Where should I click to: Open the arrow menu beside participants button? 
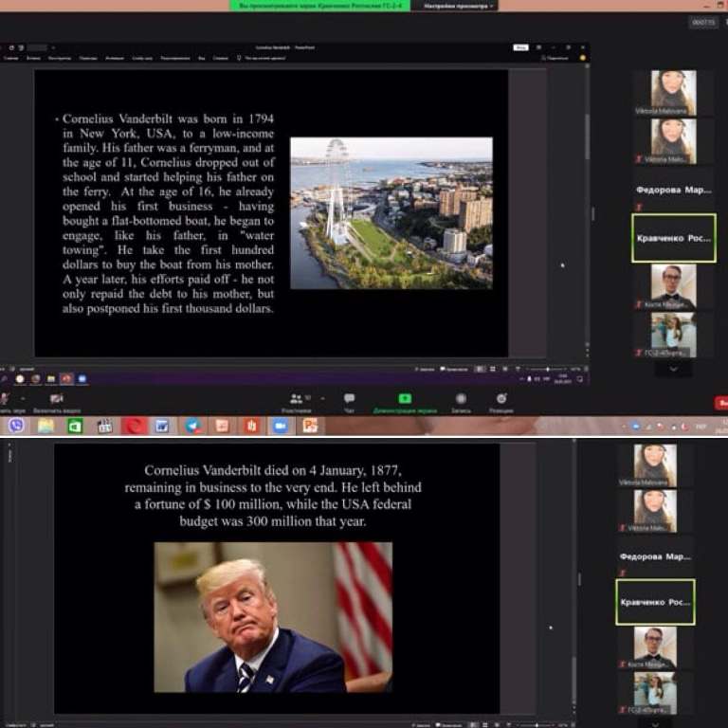pyautogui.click(x=322, y=399)
